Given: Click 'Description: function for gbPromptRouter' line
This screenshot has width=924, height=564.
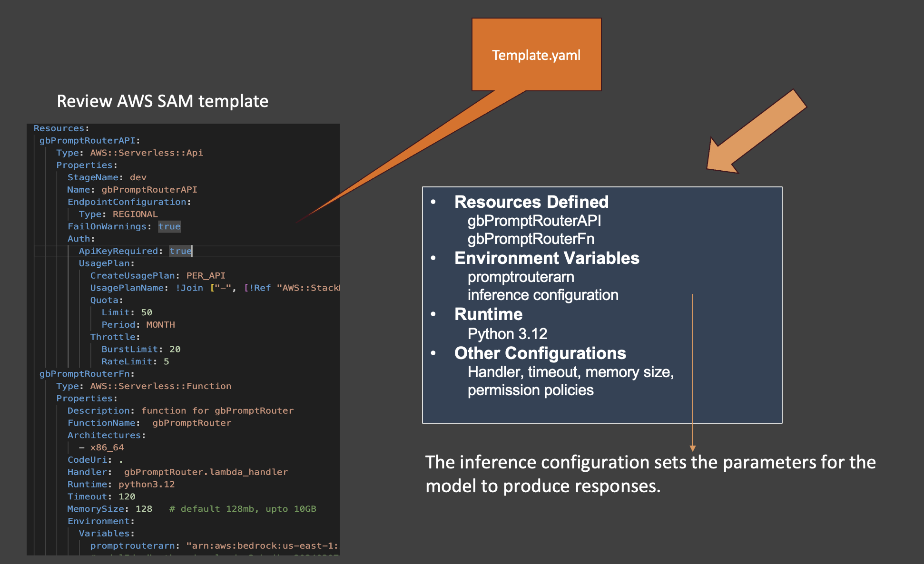Looking at the screenshot, I should pyautogui.click(x=181, y=411).
